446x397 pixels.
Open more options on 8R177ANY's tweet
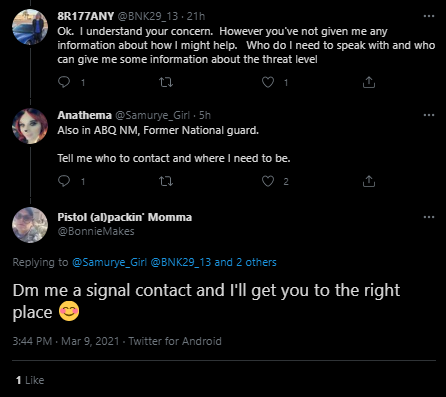[429, 16]
